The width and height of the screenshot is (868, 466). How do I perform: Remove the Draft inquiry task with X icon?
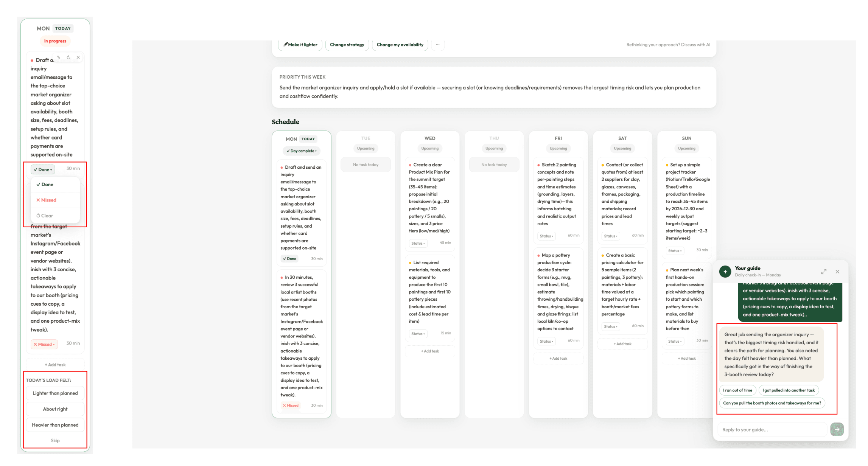tap(78, 57)
